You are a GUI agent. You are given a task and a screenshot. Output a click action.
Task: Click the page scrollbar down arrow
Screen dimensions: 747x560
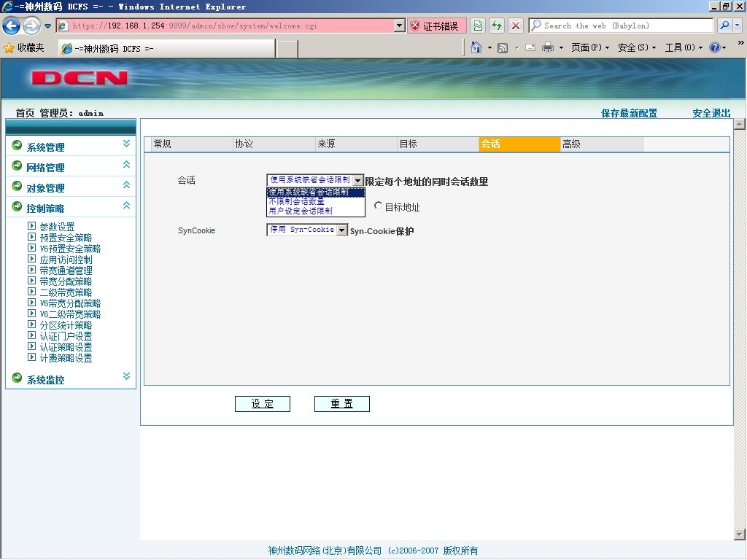pyautogui.click(x=740, y=534)
